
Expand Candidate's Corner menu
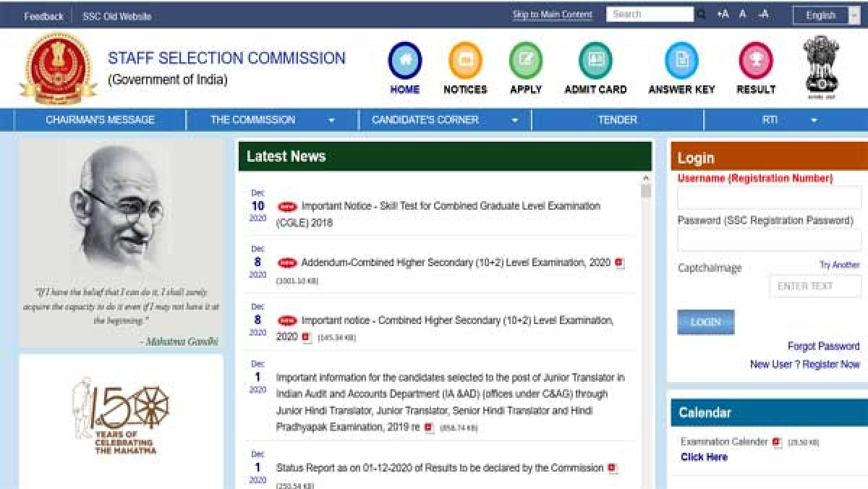[515, 120]
